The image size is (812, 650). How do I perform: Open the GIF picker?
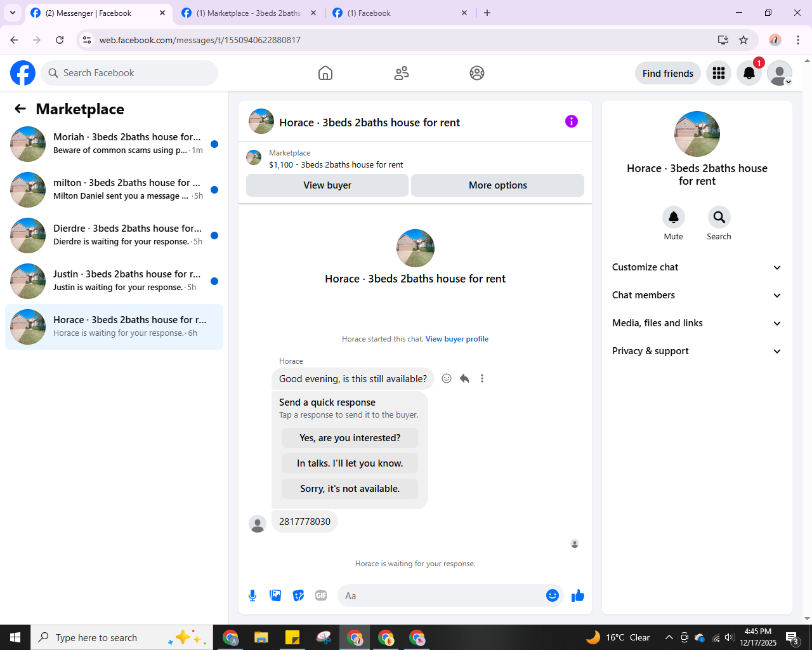pos(321,595)
